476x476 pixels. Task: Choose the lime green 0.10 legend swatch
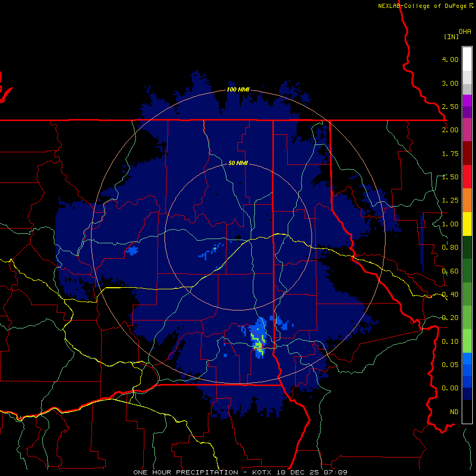click(x=467, y=341)
